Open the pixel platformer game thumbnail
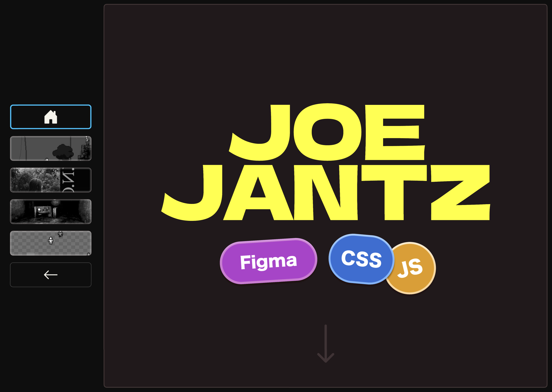The image size is (552, 392). 51,148
